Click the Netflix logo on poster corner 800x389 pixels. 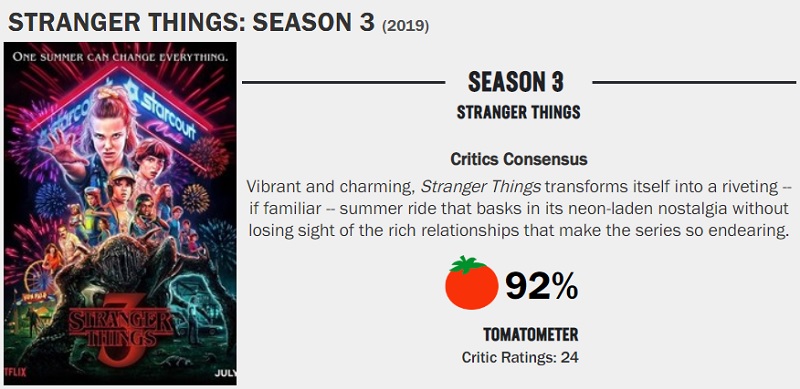pyautogui.click(x=15, y=373)
